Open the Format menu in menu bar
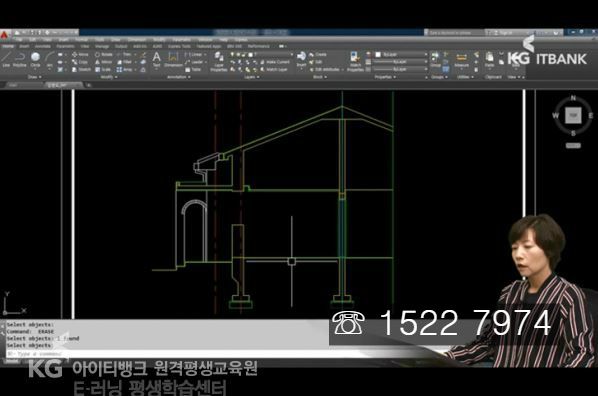 click(81, 40)
